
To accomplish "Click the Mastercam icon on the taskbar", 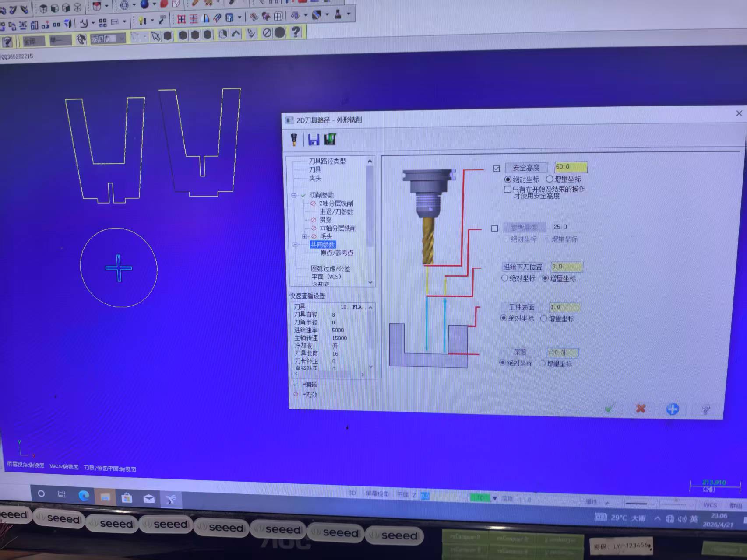I will click(x=171, y=499).
